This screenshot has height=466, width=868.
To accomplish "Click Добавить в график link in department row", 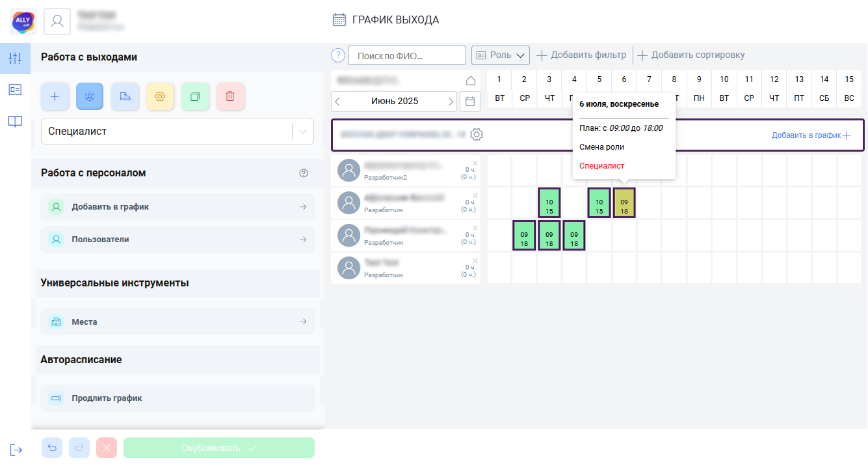I will (811, 135).
